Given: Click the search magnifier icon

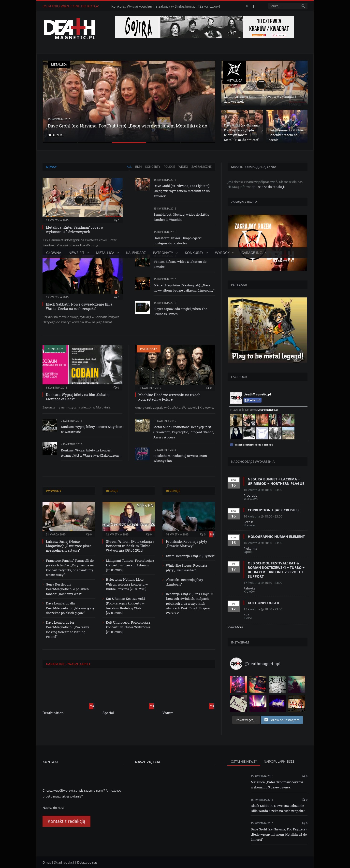Looking at the screenshot, I should pos(303,6).
